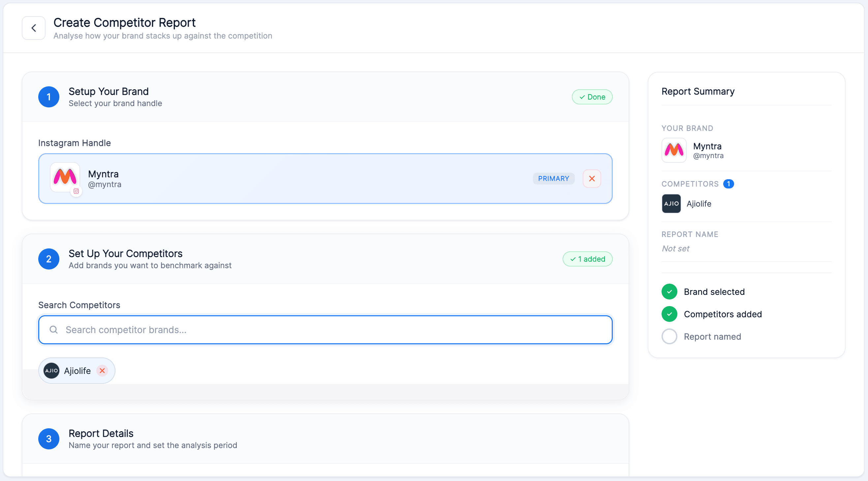Open the Report Details section heading
The height and width of the screenshot is (481, 868).
[x=101, y=433]
